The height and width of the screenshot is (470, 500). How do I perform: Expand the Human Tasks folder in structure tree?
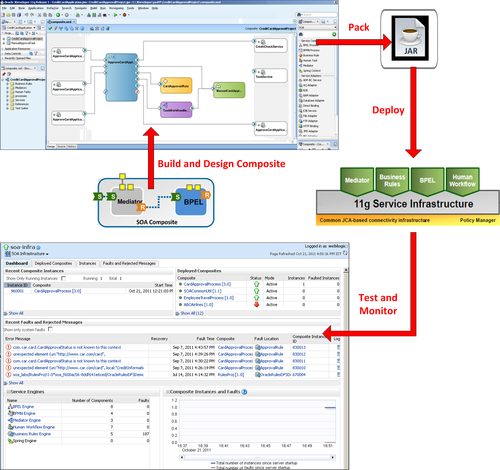[7, 92]
